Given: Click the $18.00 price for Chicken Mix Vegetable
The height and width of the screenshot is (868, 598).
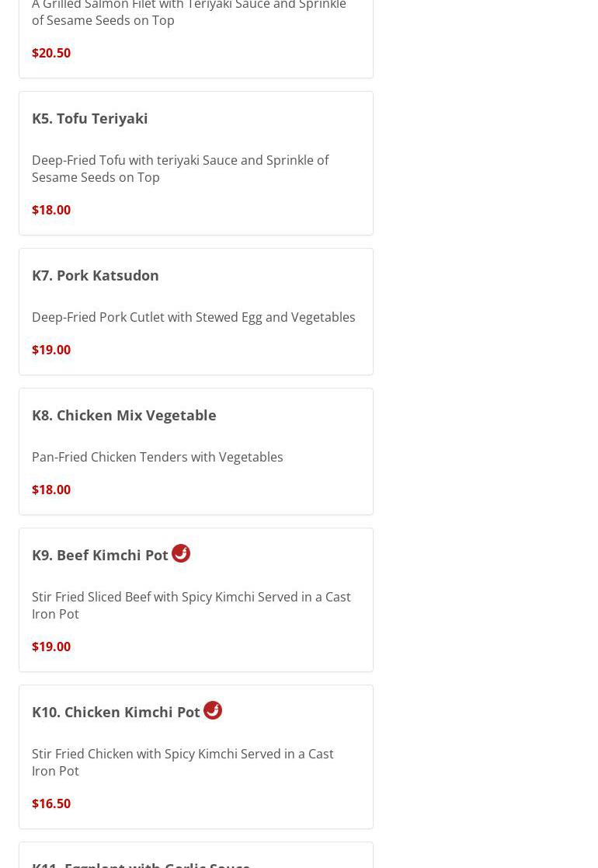Looking at the screenshot, I should coord(51,490).
